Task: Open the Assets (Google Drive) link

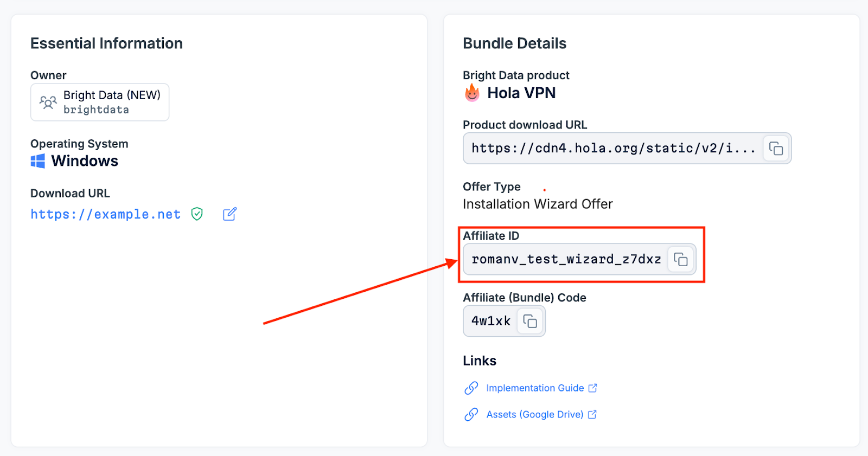Action: click(535, 415)
